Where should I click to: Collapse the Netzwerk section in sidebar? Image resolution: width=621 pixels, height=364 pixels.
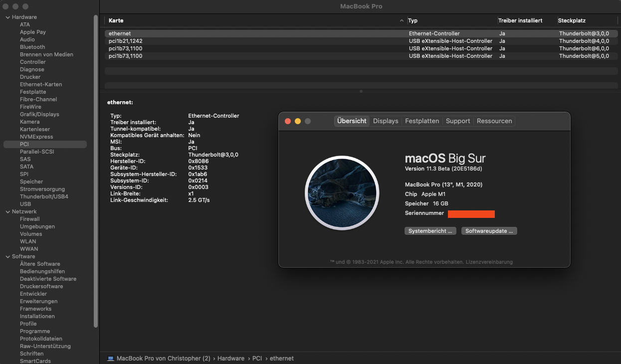coord(7,211)
